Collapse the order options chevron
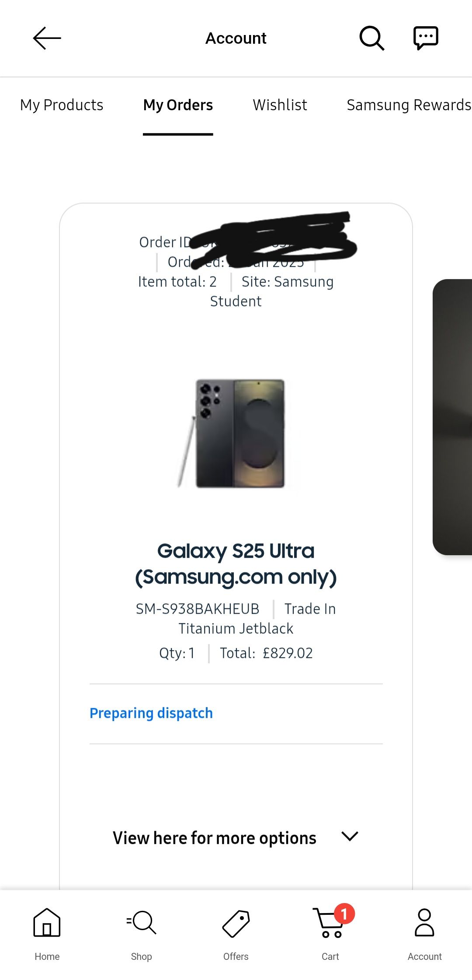472x980 pixels. point(349,836)
